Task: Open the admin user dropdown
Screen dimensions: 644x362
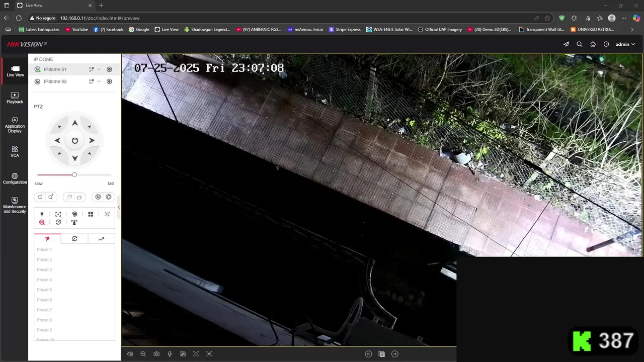Action: pos(625,44)
